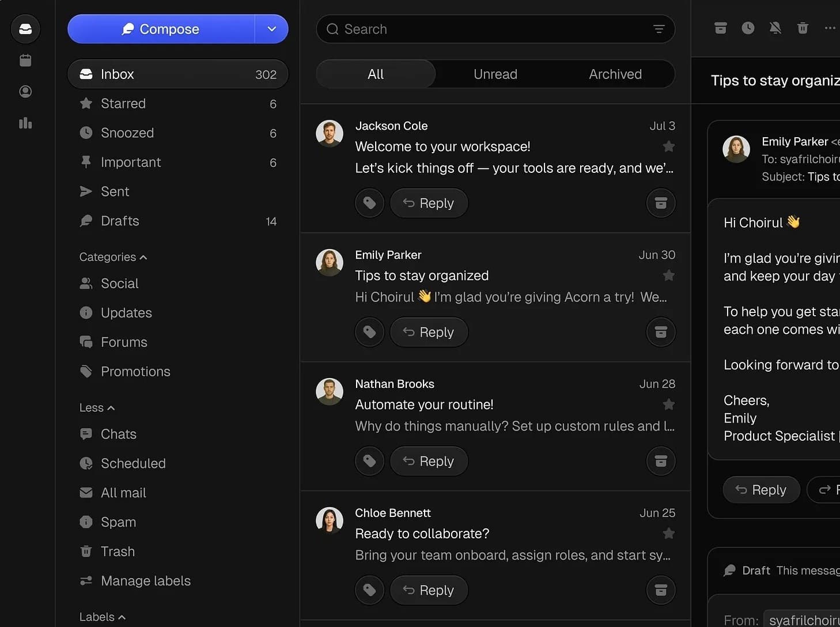Open the analytics bar chart icon
Screen dimensions: 840x627
click(25, 123)
